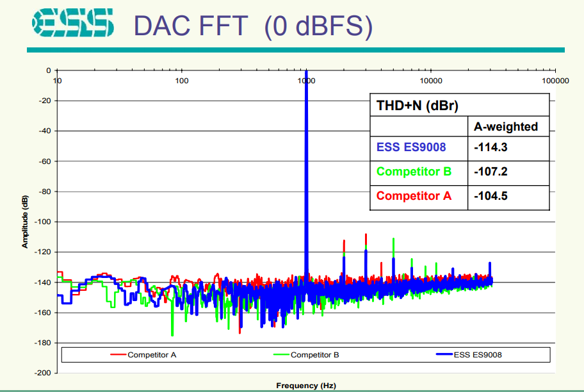Select the "Frequency (Hz)" axis title

click(306, 386)
